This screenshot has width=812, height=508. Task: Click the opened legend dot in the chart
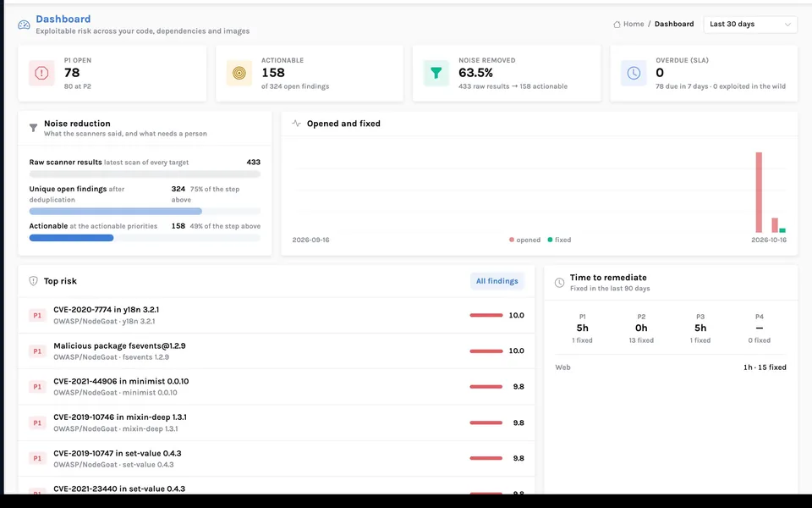pyautogui.click(x=512, y=240)
